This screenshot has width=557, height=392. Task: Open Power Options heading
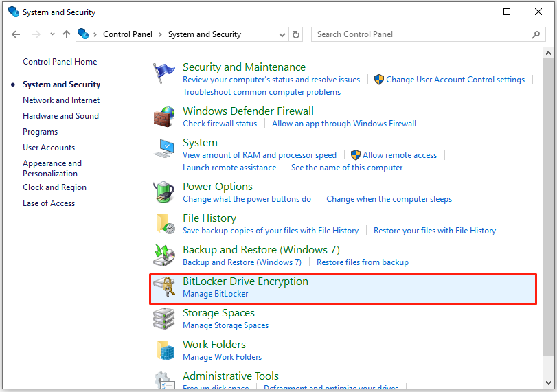pyautogui.click(x=218, y=187)
